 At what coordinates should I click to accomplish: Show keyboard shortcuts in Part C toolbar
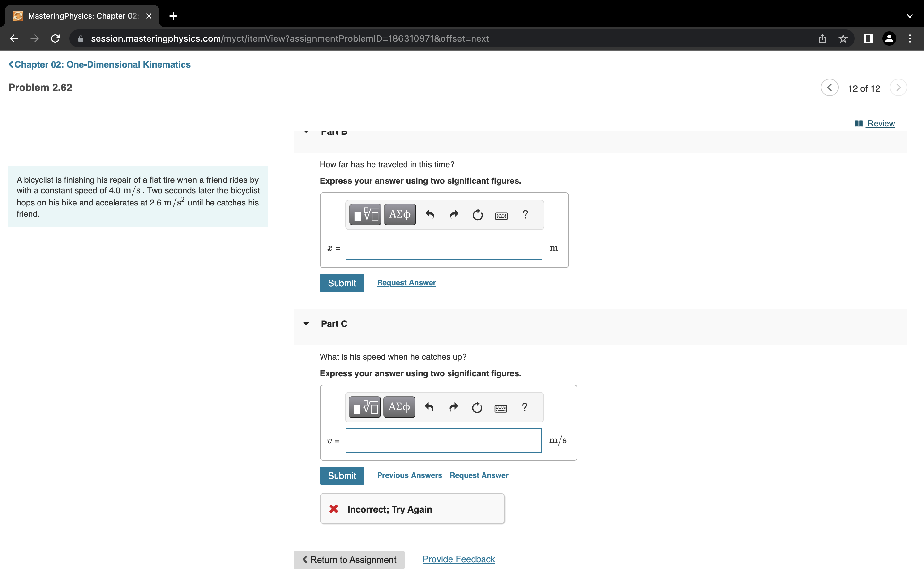(501, 408)
